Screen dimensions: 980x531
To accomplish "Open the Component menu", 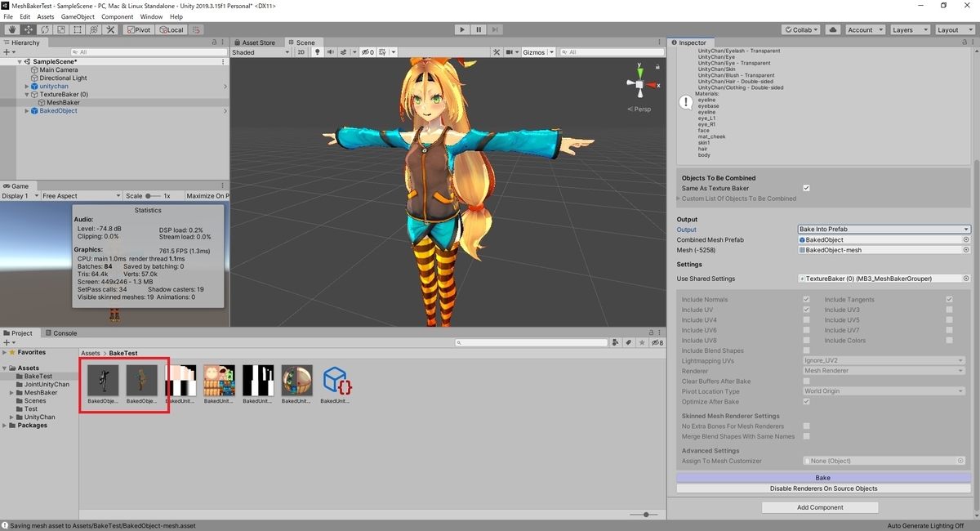I will (x=118, y=16).
